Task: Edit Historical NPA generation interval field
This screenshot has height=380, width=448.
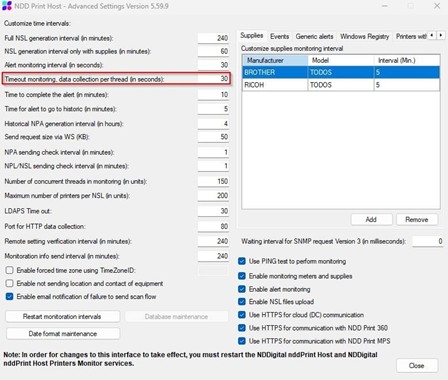Action: tap(213, 124)
